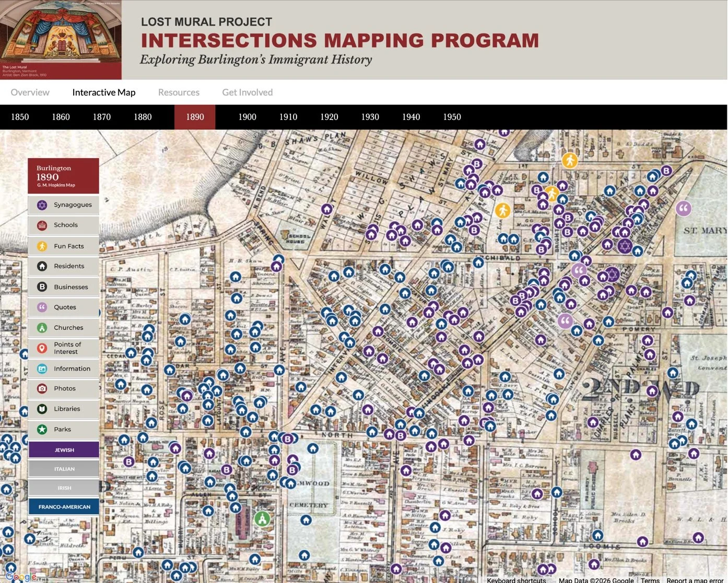The width and height of the screenshot is (728, 583).
Task: Select the 1900 decade tab
Action: pyautogui.click(x=247, y=117)
